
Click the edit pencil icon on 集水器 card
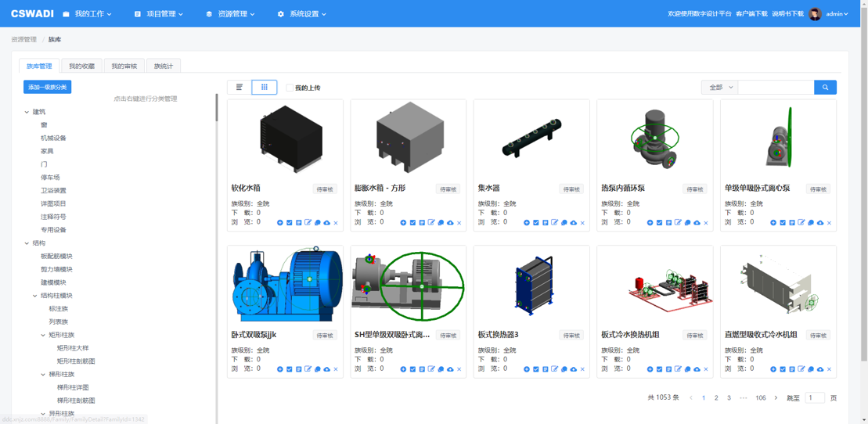pos(555,223)
